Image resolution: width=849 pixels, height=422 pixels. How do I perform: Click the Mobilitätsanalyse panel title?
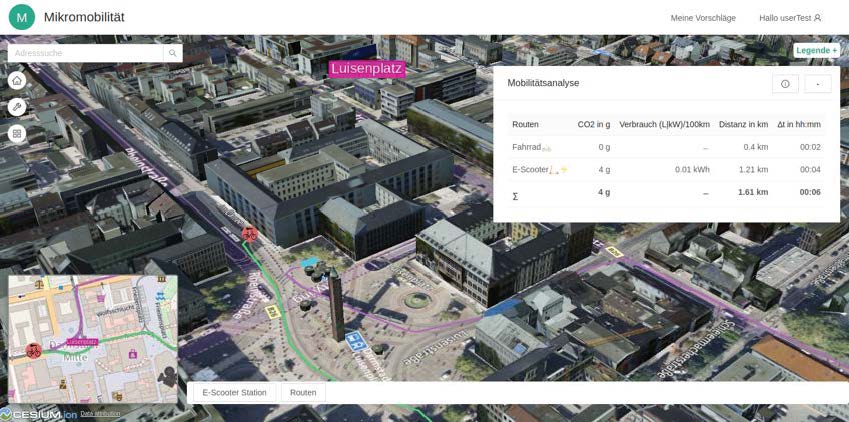543,83
